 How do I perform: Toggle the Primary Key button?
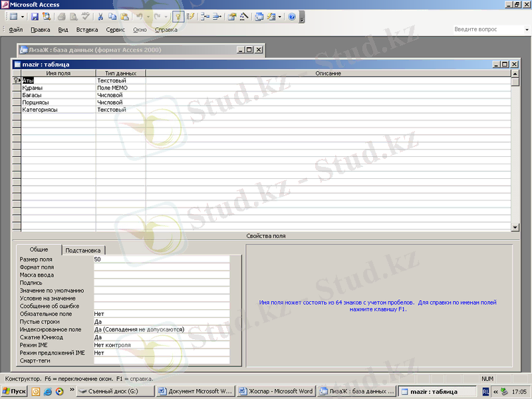[178, 17]
